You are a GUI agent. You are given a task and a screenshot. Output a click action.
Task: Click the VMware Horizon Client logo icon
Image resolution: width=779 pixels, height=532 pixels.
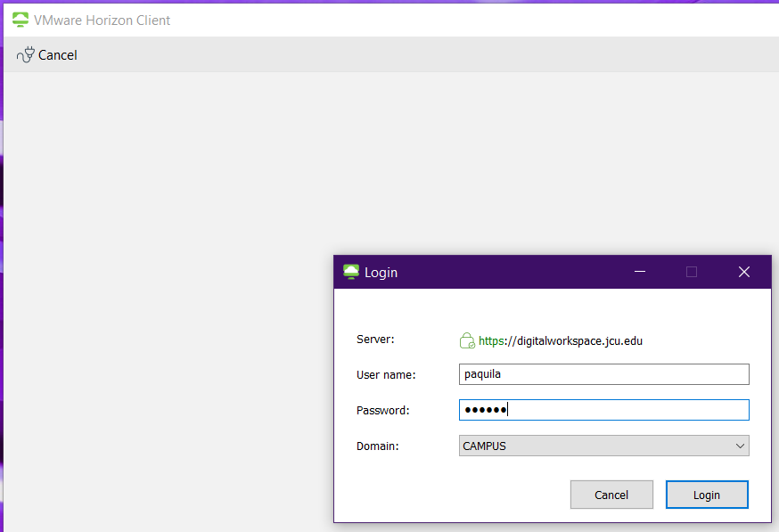point(20,20)
